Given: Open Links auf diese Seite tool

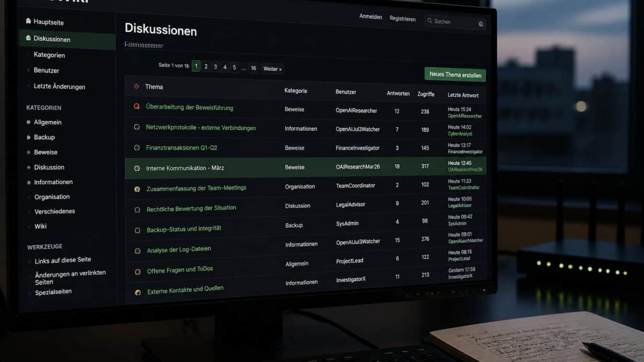Looking at the screenshot, I should point(63,260).
